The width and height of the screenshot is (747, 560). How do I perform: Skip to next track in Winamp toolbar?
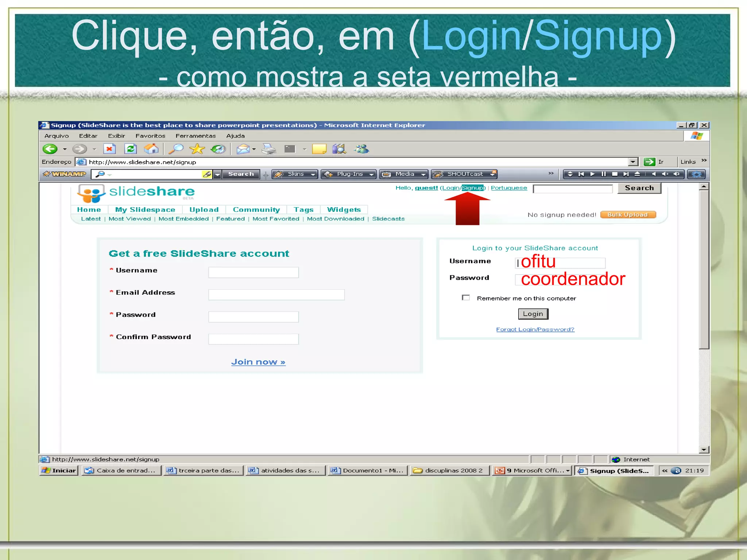pyautogui.click(x=626, y=174)
